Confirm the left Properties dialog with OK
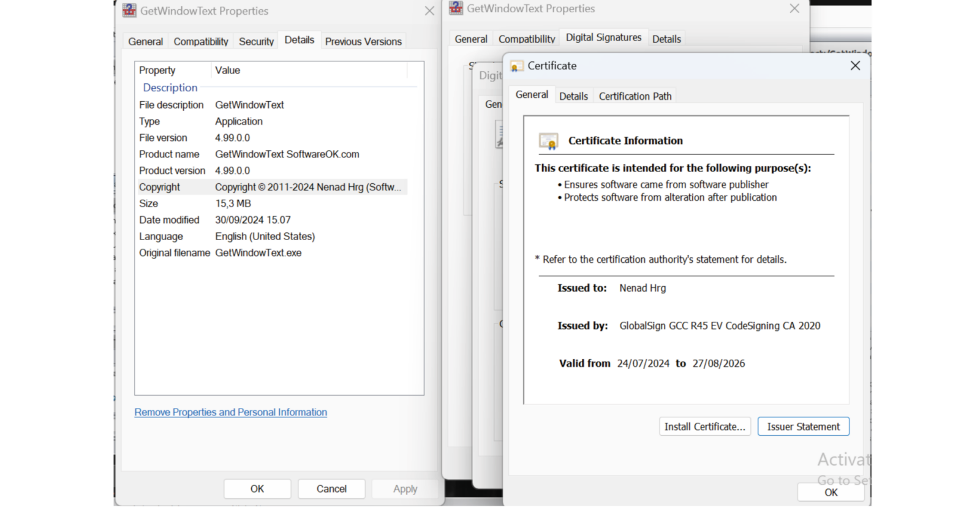The image size is (980, 522). [x=257, y=489]
